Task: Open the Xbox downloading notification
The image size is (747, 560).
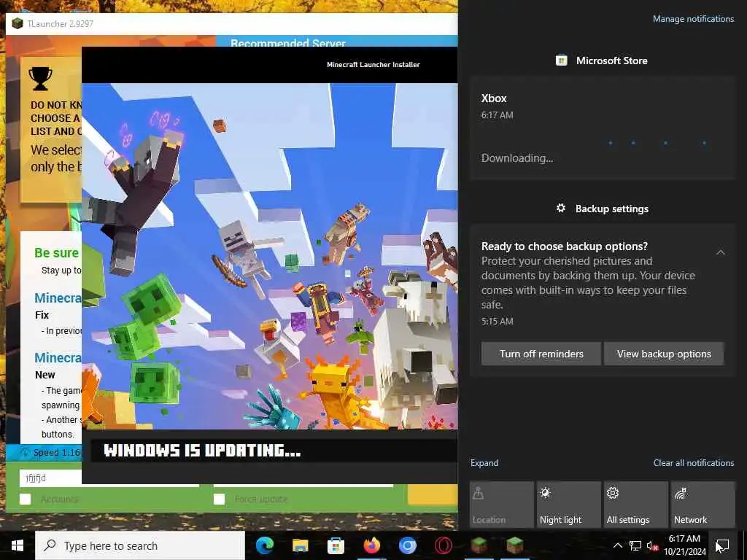Action: [x=603, y=128]
